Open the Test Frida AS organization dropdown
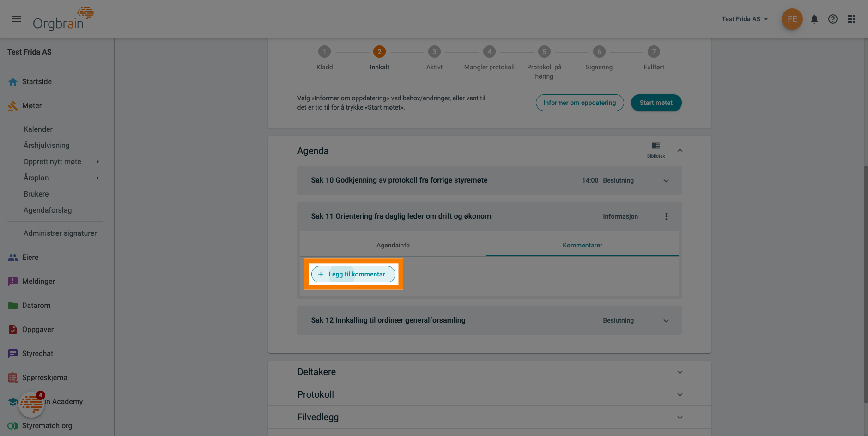868x436 pixels. pyautogui.click(x=745, y=19)
